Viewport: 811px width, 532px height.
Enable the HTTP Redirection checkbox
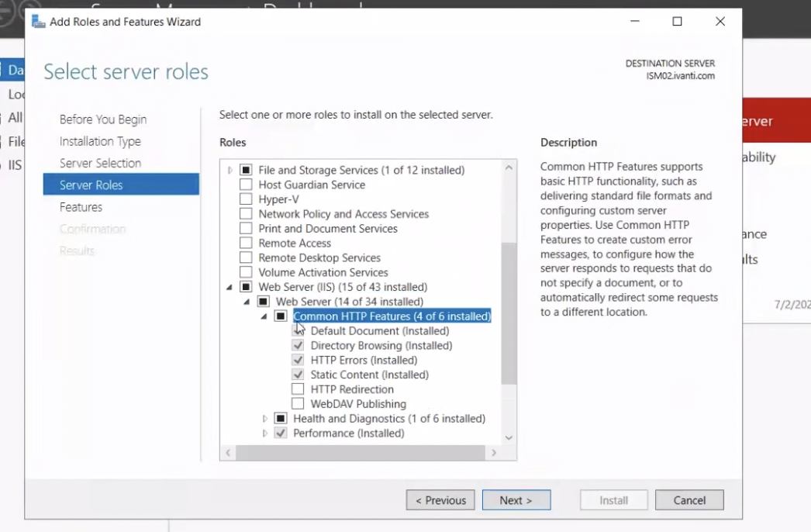pyautogui.click(x=298, y=389)
